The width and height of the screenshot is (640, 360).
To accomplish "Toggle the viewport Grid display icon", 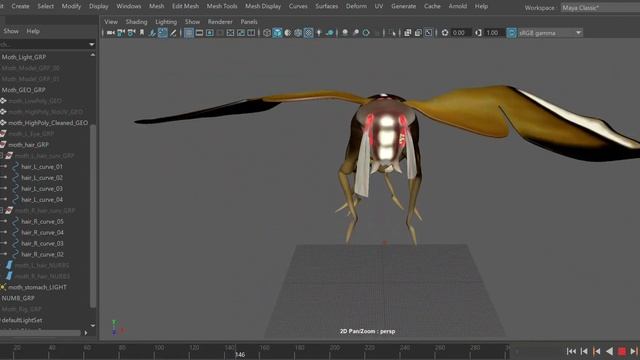I will pos(189,33).
